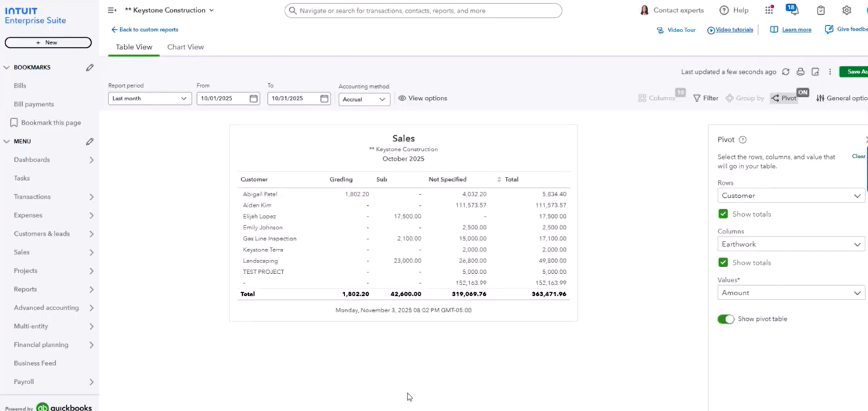Open the Filter option

click(706, 98)
